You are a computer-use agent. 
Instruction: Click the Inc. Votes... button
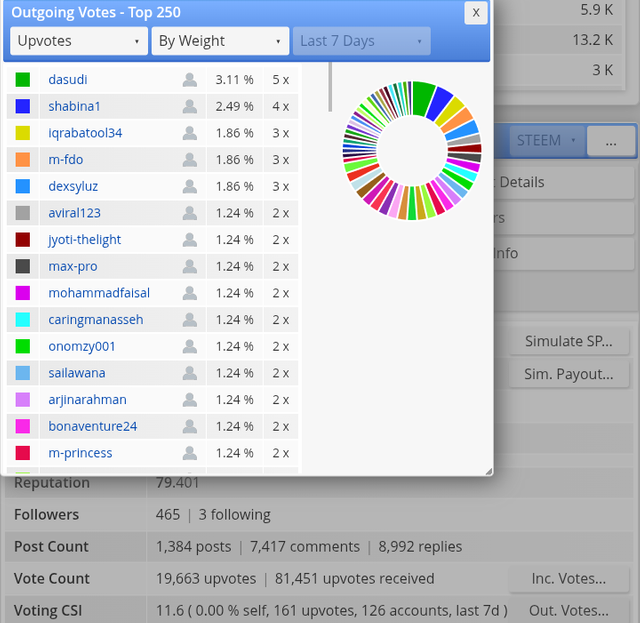point(569,578)
